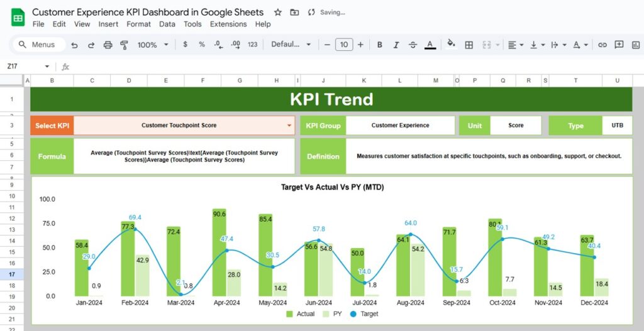Print the spreadsheet using printer icon
The height and width of the screenshot is (331, 644).
point(108,45)
